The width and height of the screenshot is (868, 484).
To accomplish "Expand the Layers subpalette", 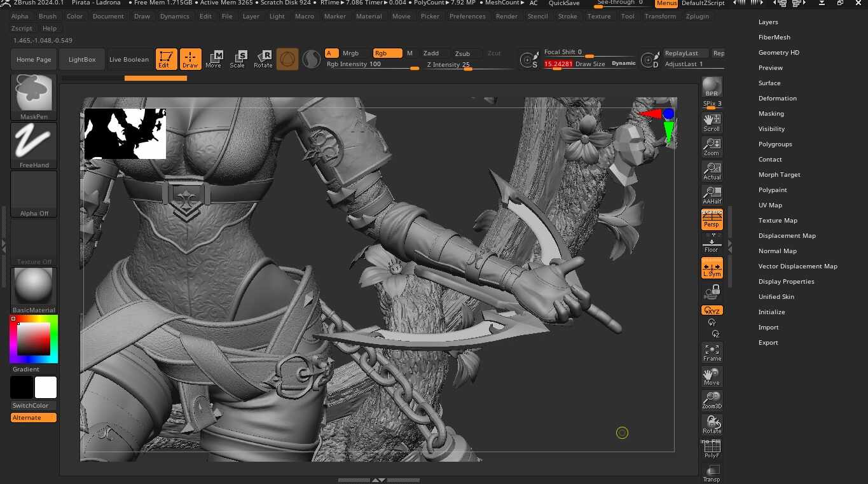I will pos(768,22).
